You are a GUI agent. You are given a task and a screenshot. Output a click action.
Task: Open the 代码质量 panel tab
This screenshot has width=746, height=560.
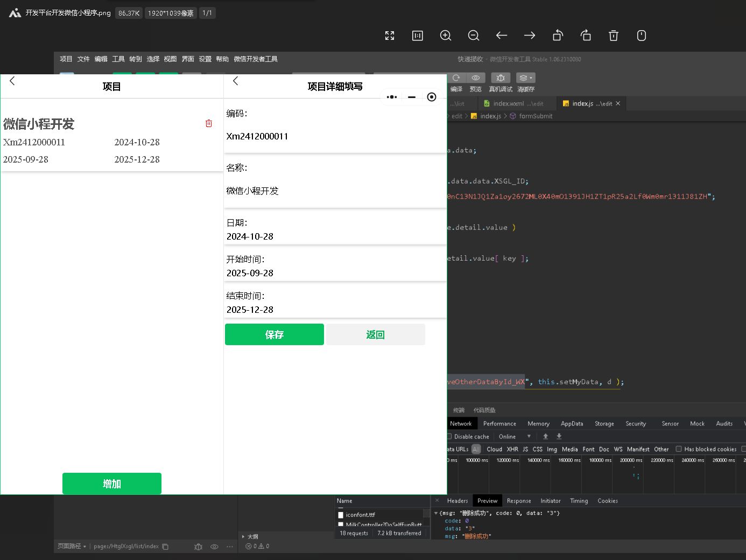[484, 410]
